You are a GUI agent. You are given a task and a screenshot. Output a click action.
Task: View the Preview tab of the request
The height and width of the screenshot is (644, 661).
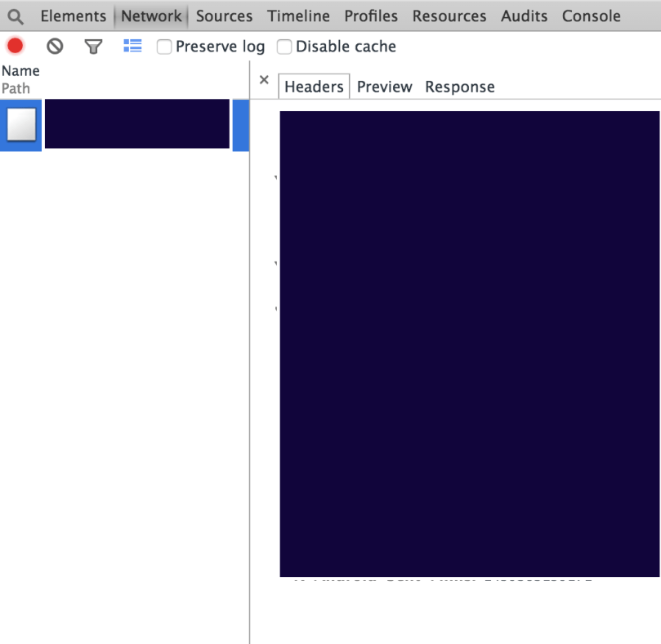pos(384,86)
